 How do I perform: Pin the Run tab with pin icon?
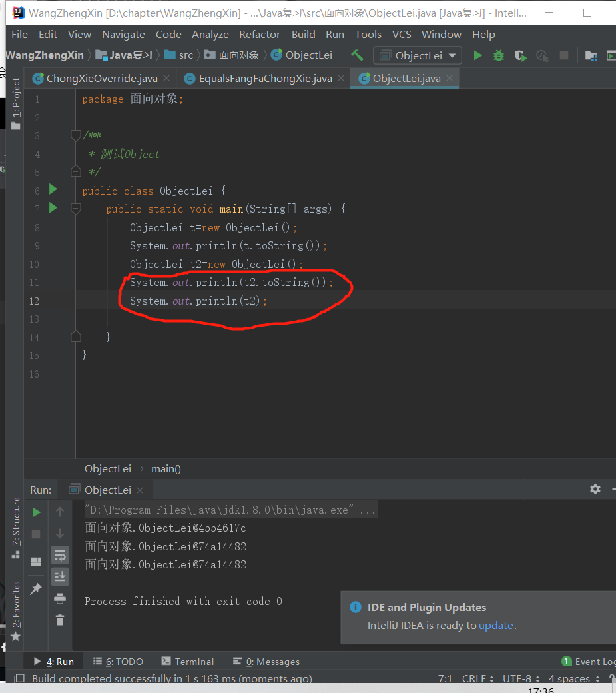point(36,588)
